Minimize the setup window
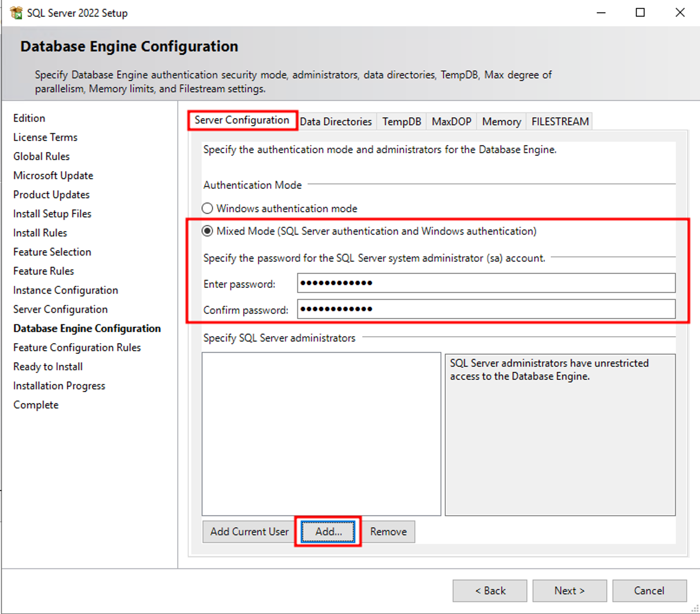 click(x=601, y=13)
